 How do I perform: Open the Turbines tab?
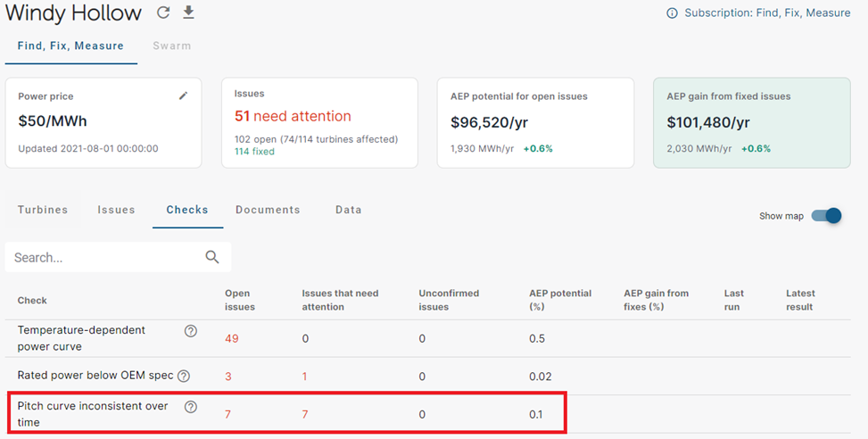pyautogui.click(x=43, y=210)
